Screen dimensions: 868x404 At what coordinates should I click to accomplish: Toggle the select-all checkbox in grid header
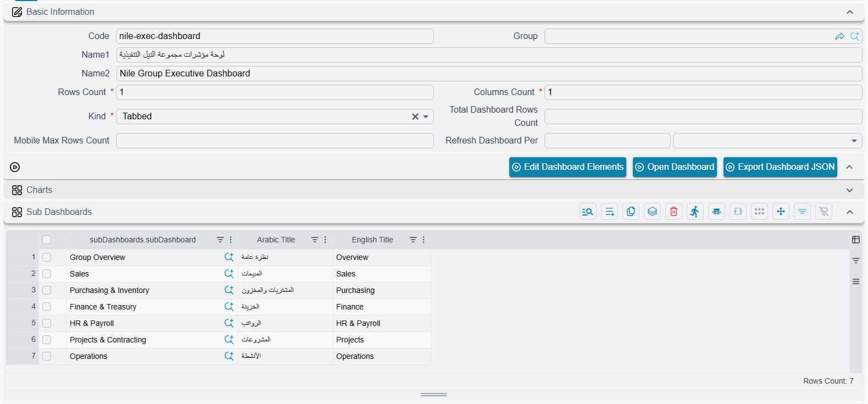tap(47, 240)
